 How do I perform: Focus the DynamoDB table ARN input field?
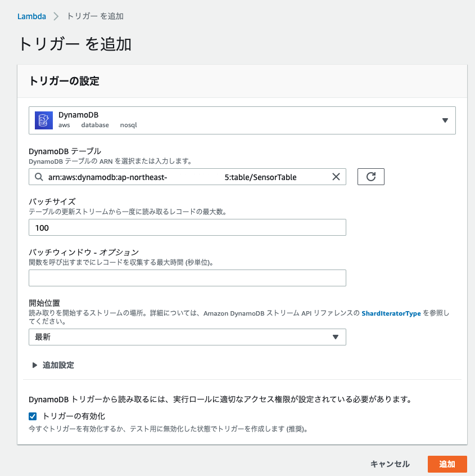(x=187, y=177)
